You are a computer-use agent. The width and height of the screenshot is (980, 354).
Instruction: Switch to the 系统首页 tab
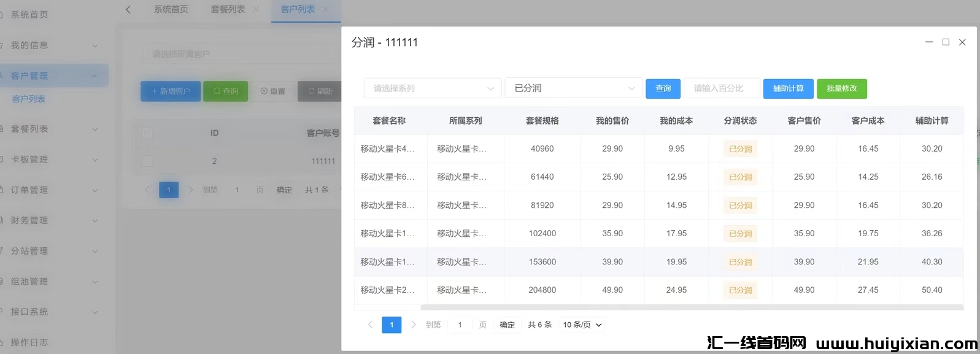(171, 9)
